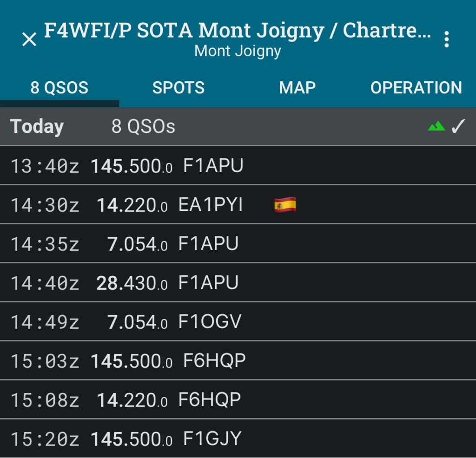Open the MAP tab
Image resolution: width=476 pixels, height=458 pixels.
(x=297, y=88)
